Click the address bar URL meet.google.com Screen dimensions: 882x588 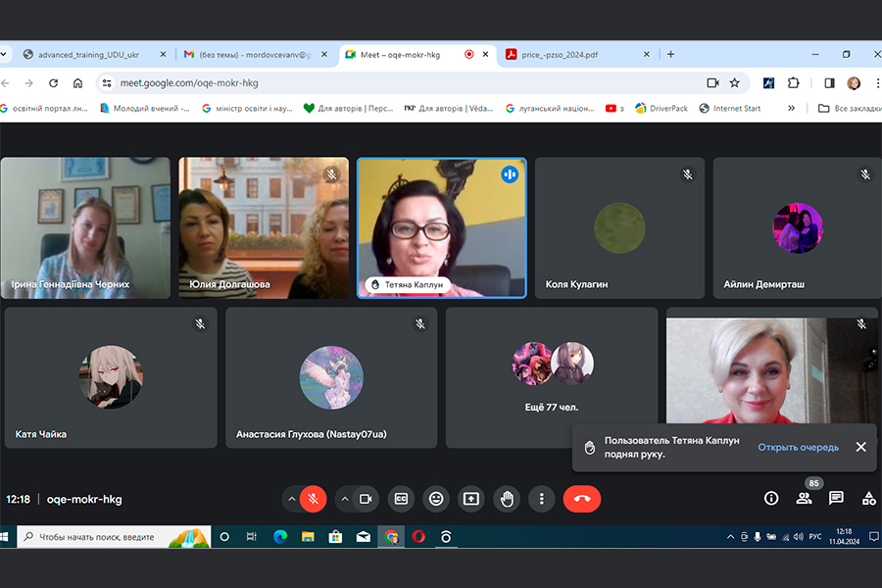click(x=189, y=83)
